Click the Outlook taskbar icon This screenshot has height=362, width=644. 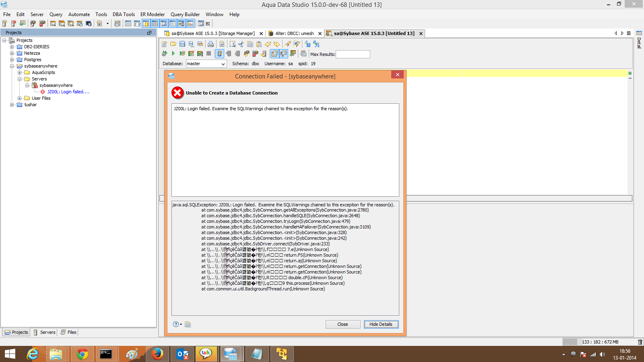[182, 354]
